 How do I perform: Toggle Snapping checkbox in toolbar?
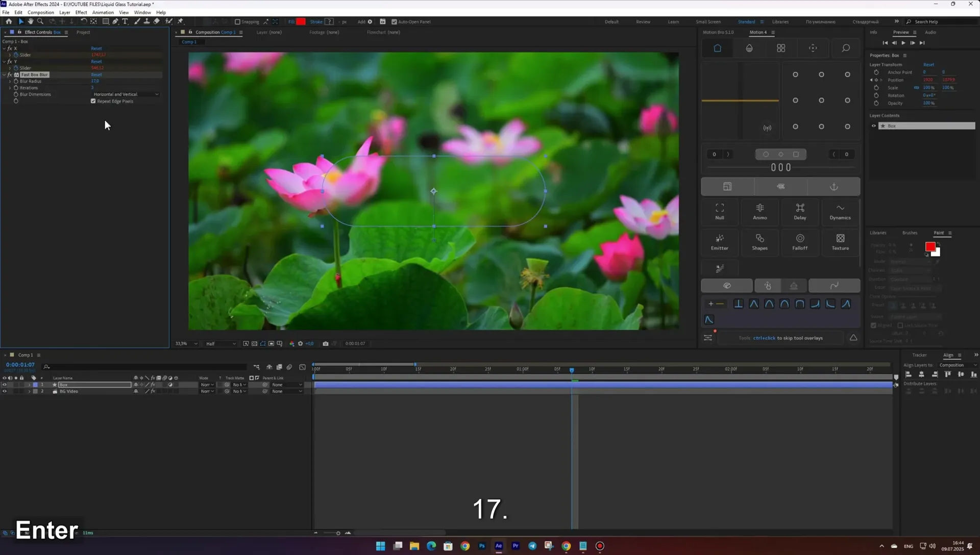[237, 22]
